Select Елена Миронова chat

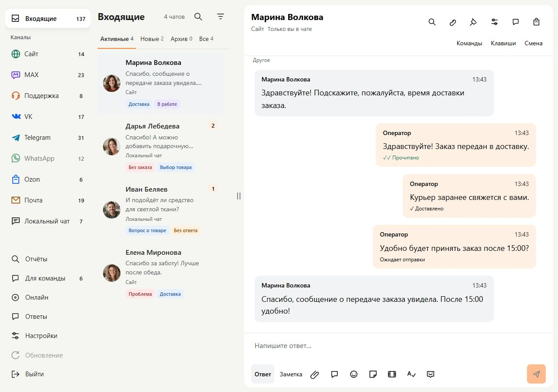point(160,273)
